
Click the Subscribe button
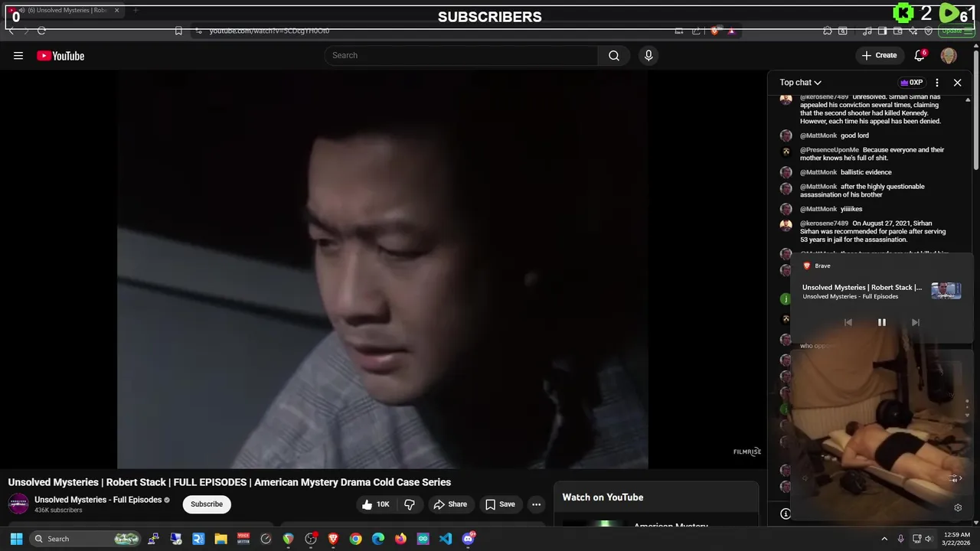[207, 504]
